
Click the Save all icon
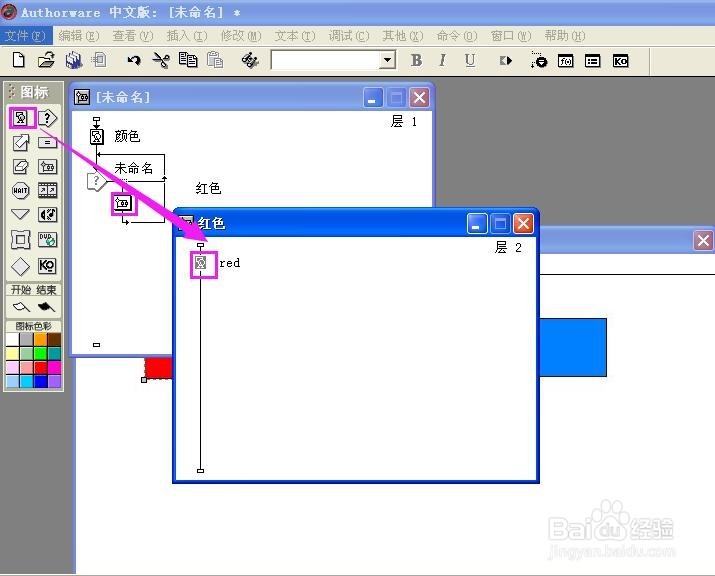pyautogui.click(x=73, y=60)
